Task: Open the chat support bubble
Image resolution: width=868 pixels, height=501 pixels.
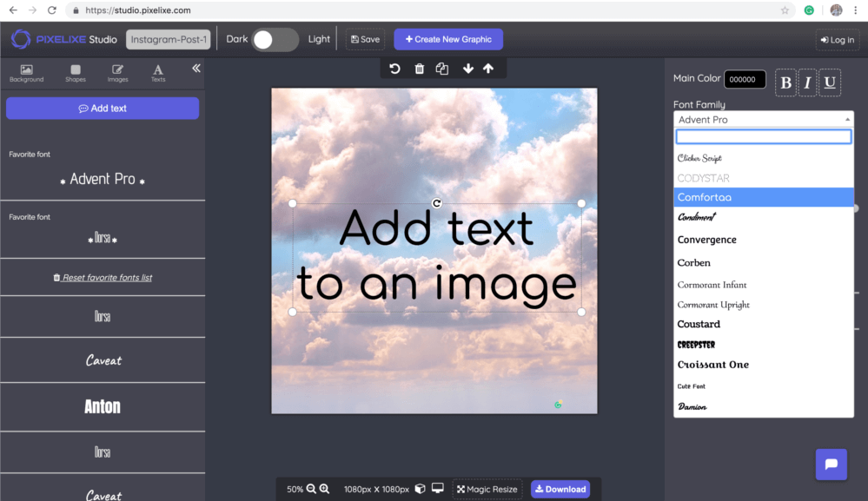Action: (x=831, y=465)
